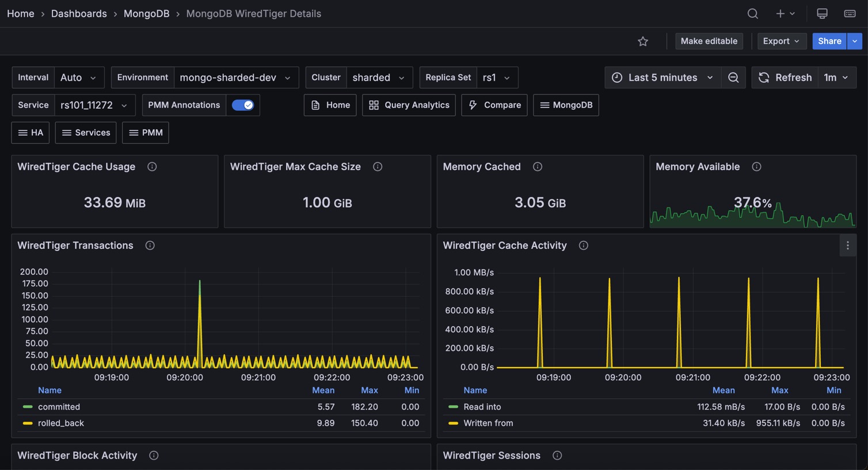Open Query Analytics link
This screenshot has width=868, height=470.
(x=409, y=105)
